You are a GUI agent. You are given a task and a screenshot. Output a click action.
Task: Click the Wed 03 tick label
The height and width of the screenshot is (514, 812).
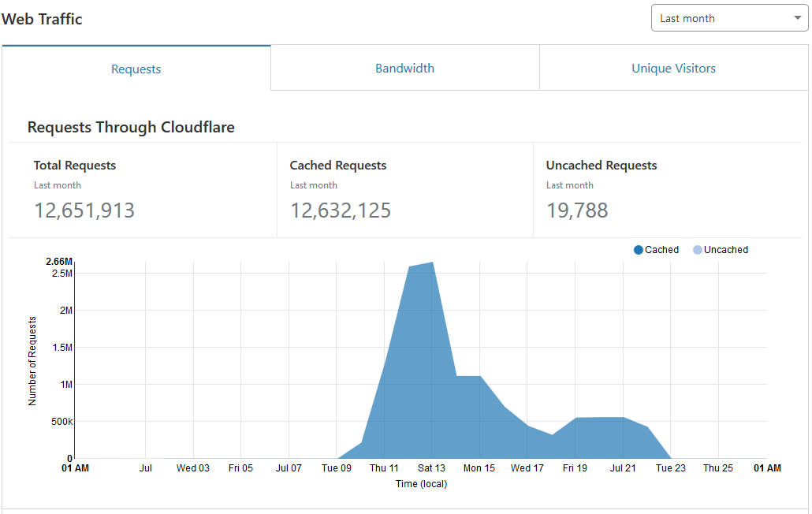pyautogui.click(x=193, y=468)
